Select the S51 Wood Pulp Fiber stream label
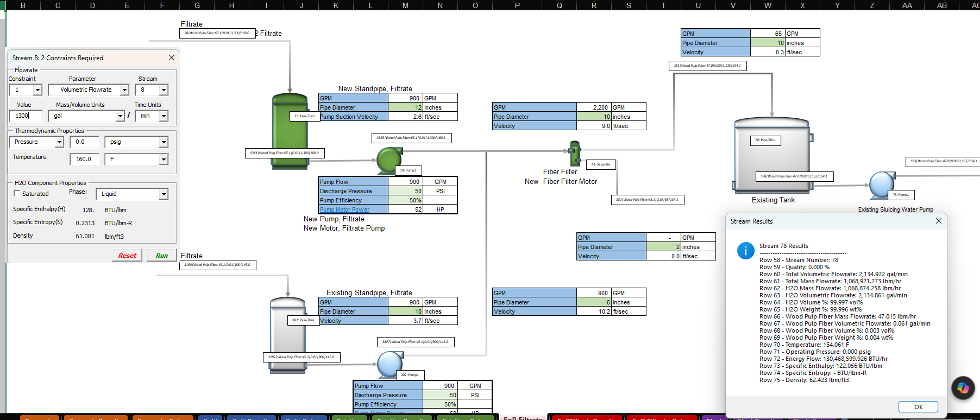Screen dimensions: 980x420 click(707, 66)
